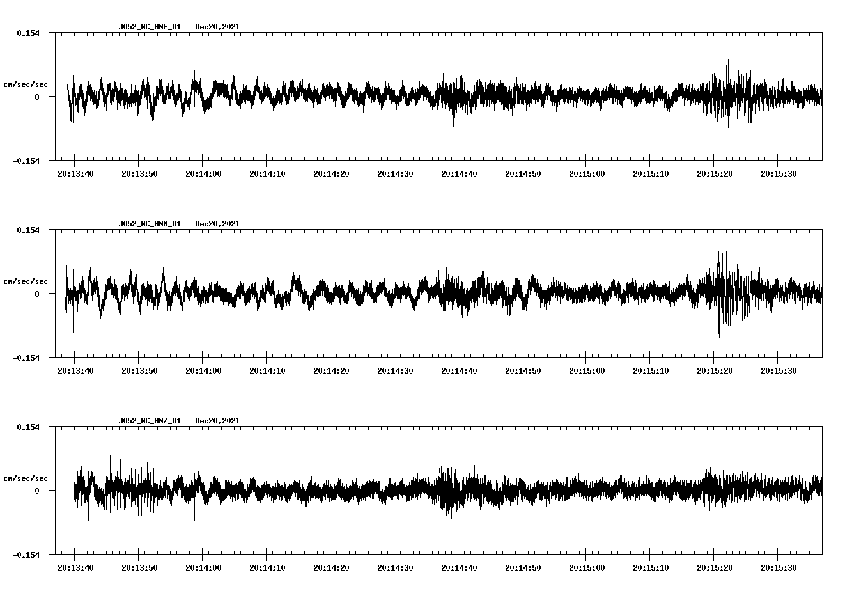Click 20:15:30 time label under HNZ plot
Image resolution: width=868 pixels, height=591 pixels.
[x=779, y=567]
